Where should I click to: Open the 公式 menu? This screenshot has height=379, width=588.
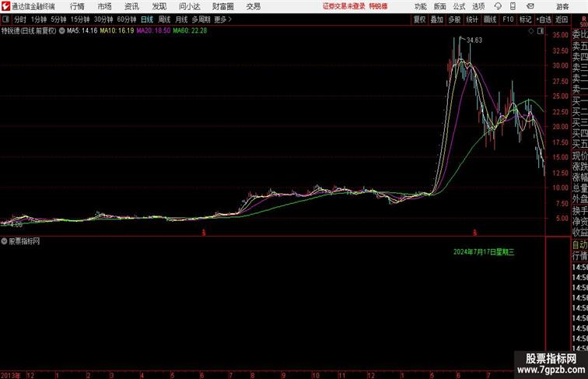pyautogui.click(x=459, y=6)
